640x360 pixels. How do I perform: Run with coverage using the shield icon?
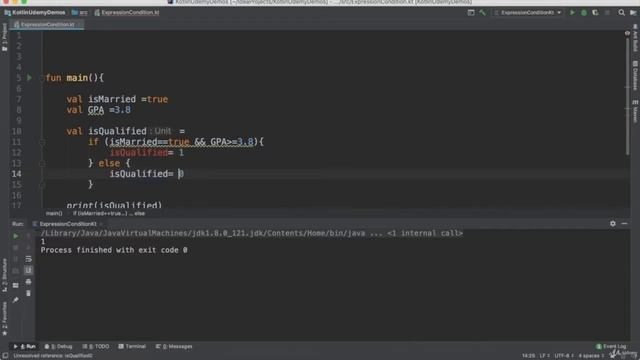point(595,13)
